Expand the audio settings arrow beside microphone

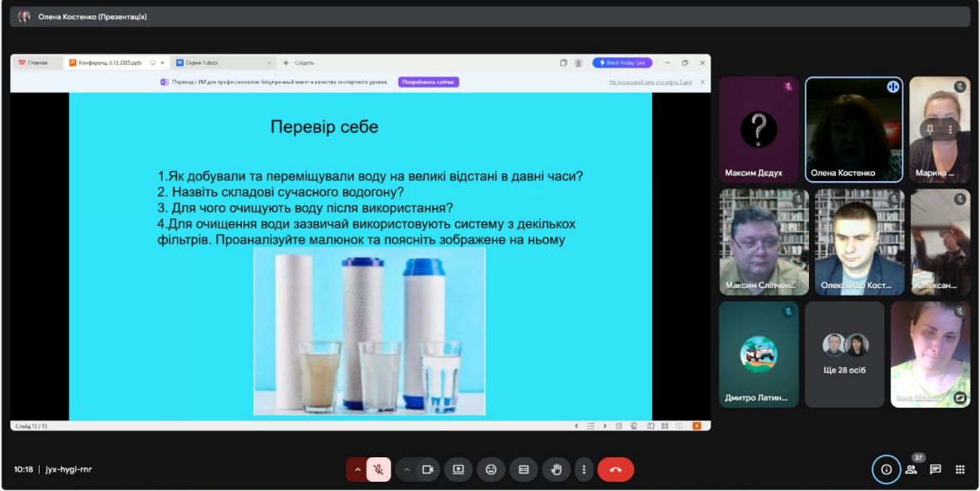356,469
